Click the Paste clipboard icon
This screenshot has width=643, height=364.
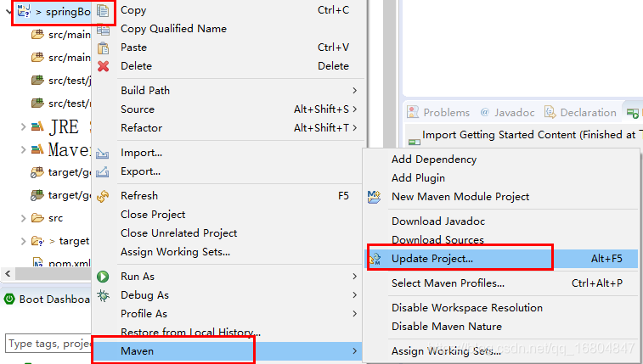click(x=103, y=48)
